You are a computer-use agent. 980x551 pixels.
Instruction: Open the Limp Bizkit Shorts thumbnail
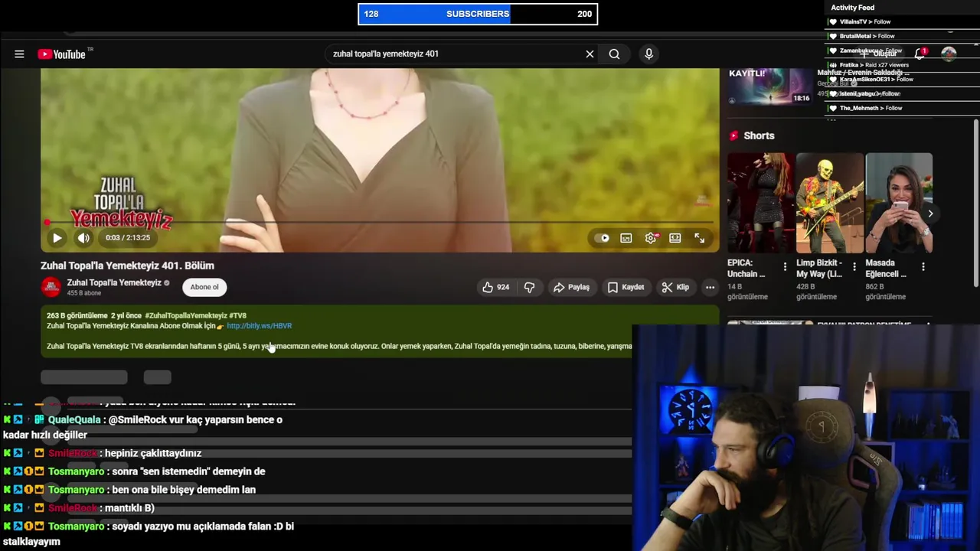[830, 203]
